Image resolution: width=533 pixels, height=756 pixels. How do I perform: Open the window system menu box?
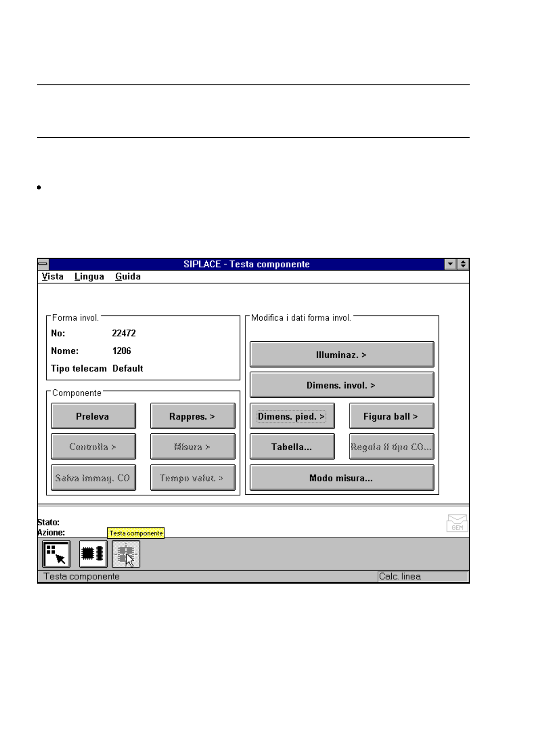(43, 264)
